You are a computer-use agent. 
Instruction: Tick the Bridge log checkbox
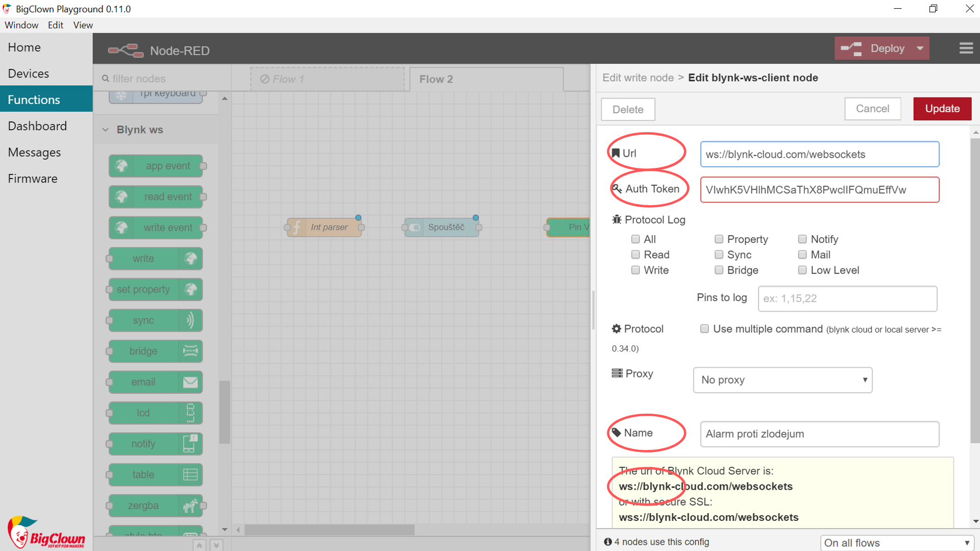click(719, 270)
